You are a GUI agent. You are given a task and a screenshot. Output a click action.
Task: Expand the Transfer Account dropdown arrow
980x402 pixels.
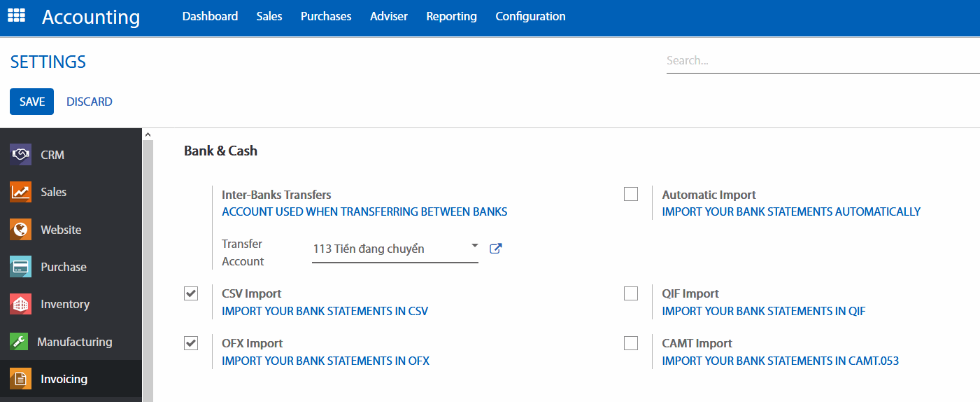pyautogui.click(x=474, y=246)
